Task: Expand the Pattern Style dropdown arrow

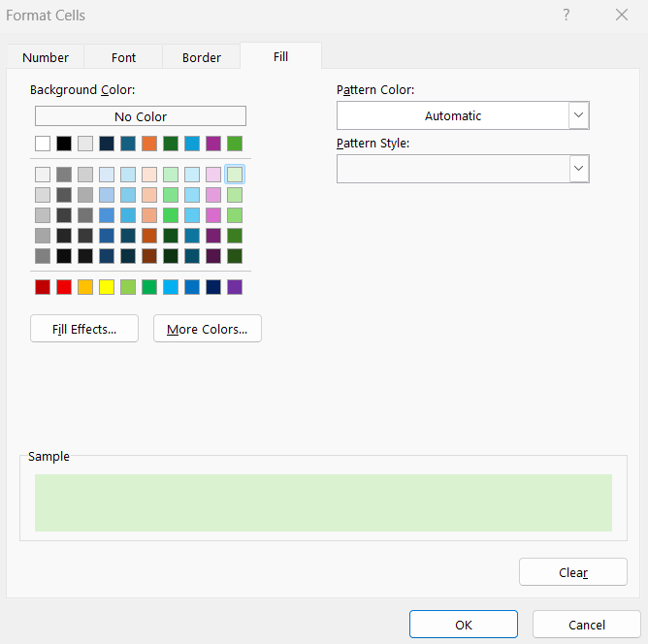Action: pyautogui.click(x=578, y=169)
